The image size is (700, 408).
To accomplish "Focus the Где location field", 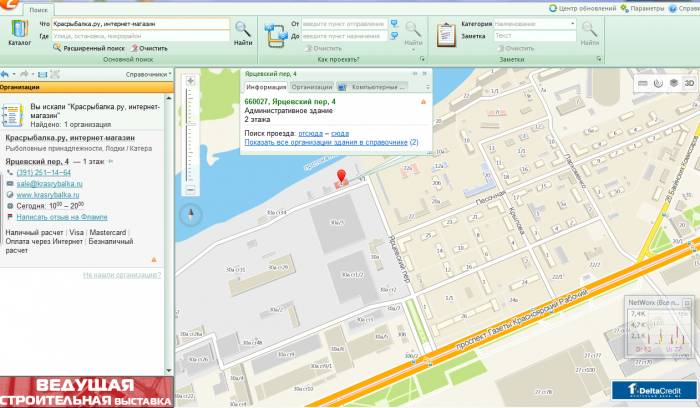I will pyautogui.click(x=141, y=36).
